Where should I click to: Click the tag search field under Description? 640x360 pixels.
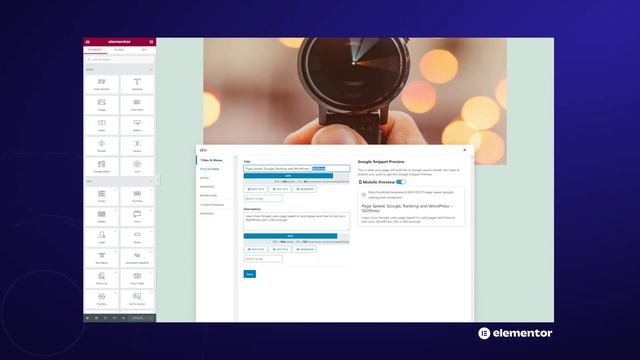(x=263, y=258)
